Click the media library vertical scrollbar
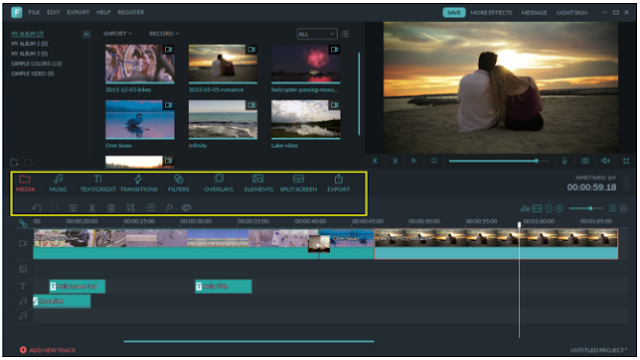The width and height of the screenshot is (640, 360). 359,94
